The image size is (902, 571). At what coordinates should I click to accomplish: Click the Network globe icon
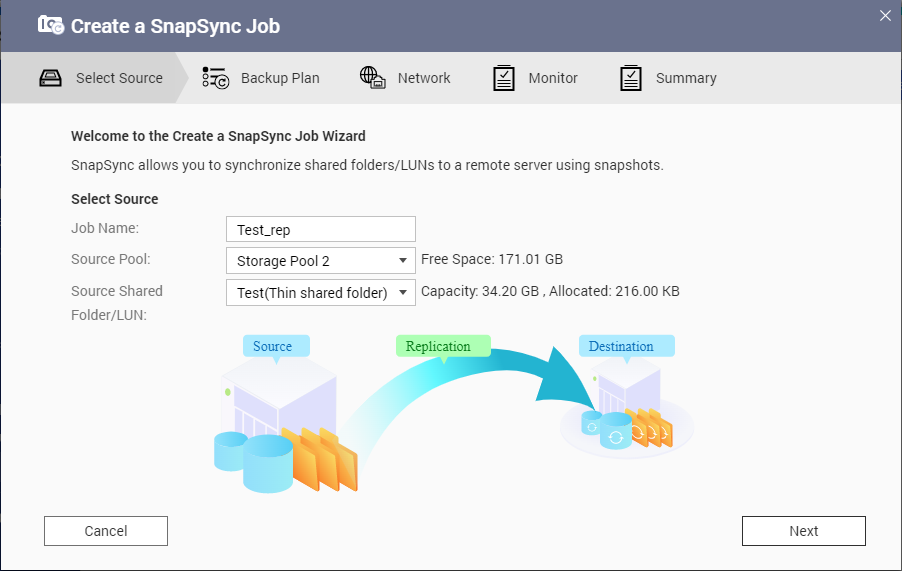(x=372, y=77)
